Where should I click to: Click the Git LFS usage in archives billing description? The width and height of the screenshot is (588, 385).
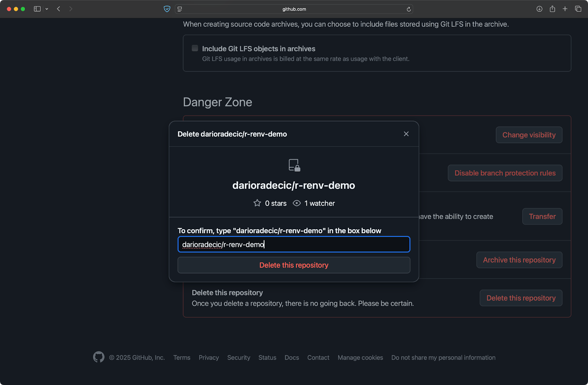click(306, 59)
